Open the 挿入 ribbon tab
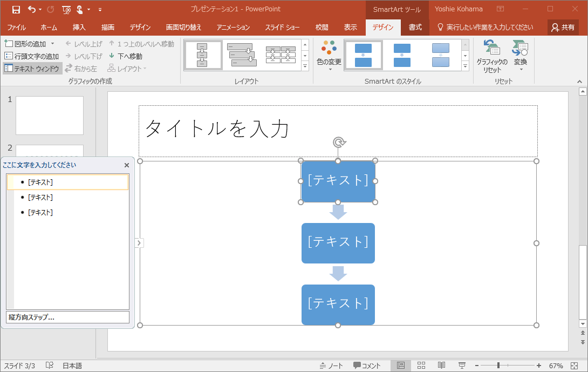The width and height of the screenshot is (588, 372). click(79, 27)
